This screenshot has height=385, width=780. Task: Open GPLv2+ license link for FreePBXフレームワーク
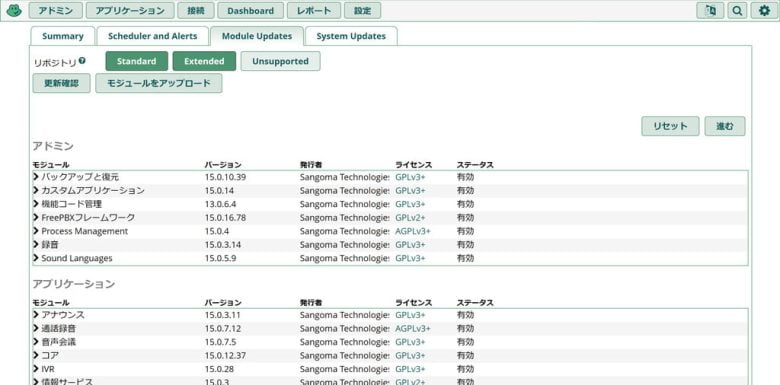tap(410, 217)
